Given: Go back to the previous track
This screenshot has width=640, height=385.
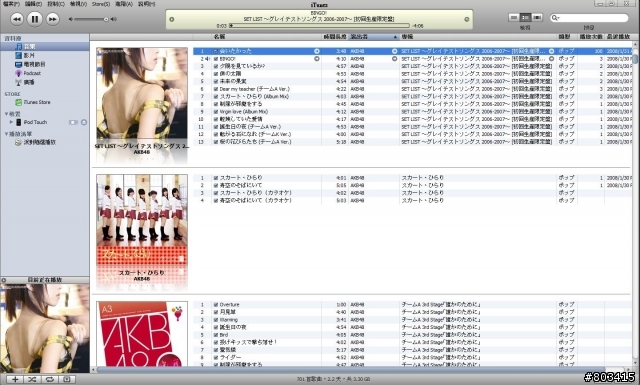Looking at the screenshot, I should (16, 19).
